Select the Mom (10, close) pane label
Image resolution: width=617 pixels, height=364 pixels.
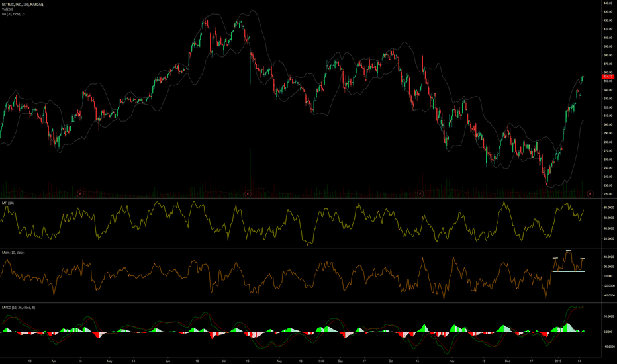(13, 253)
